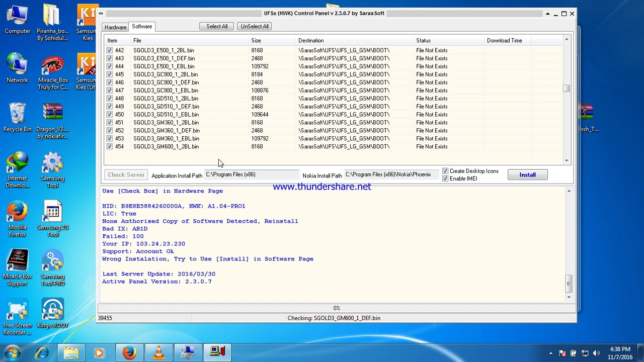Open the Action Center flag tray icon

pyautogui.click(x=562, y=353)
